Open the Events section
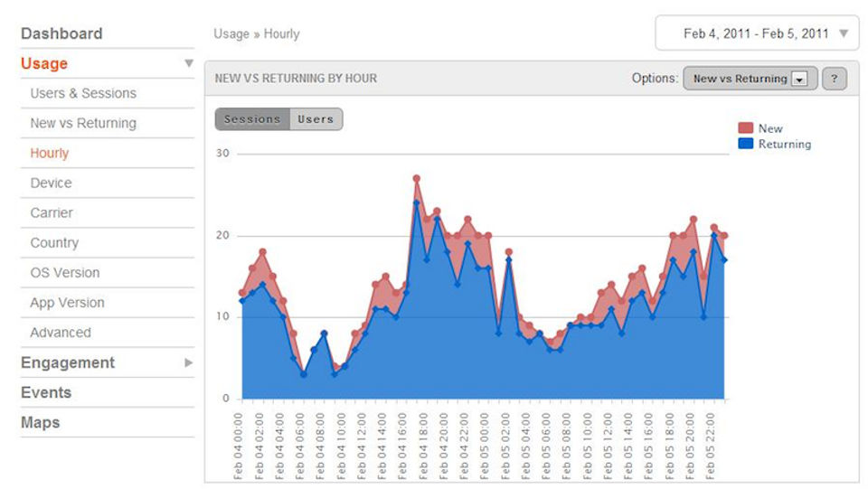 (46, 393)
